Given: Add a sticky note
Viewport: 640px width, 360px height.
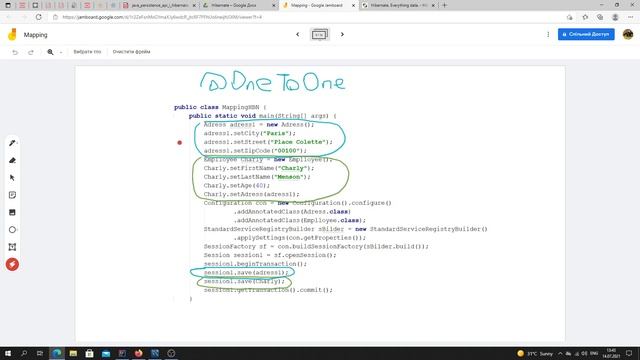Looking at the screenshot, I should 12,195.
